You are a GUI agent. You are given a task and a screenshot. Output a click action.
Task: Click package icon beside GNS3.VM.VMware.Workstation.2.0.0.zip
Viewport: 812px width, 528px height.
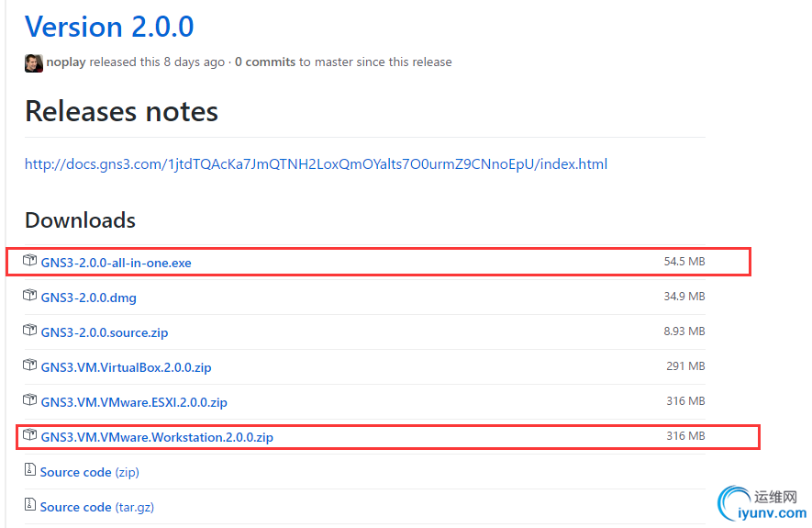[30, 436]
